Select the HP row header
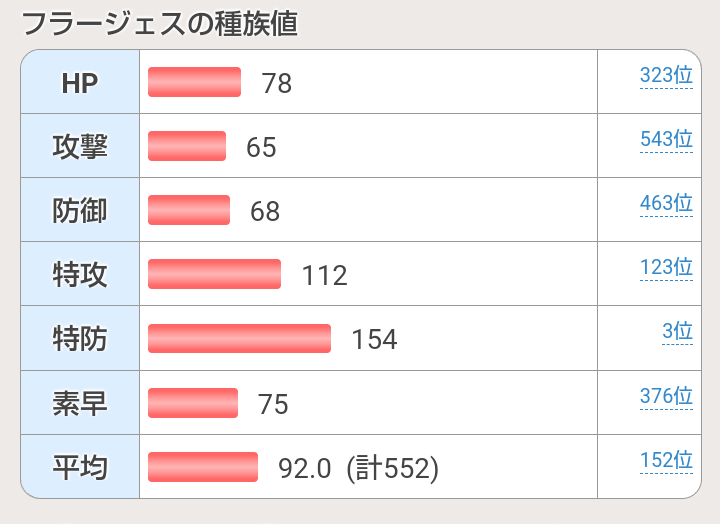Screen dimensions: 720x524 point(80,83)
